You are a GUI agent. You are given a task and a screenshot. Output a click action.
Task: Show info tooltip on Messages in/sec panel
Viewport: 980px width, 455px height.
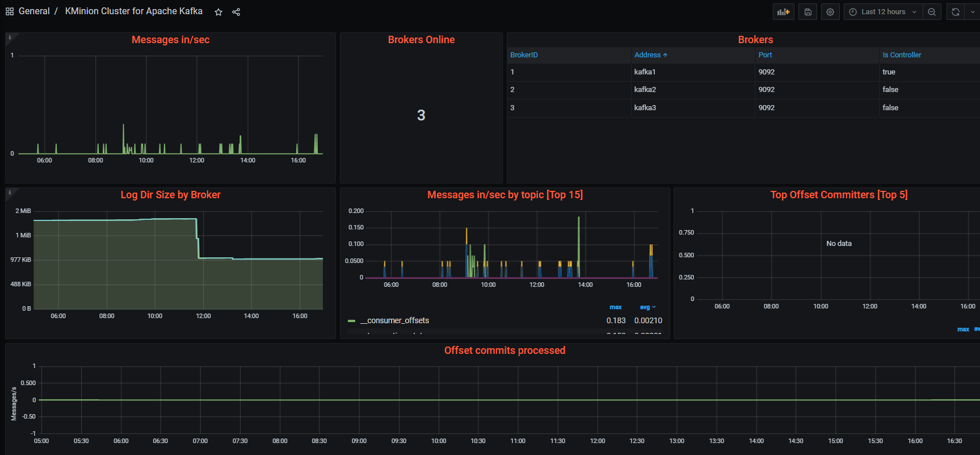[10, 37]
